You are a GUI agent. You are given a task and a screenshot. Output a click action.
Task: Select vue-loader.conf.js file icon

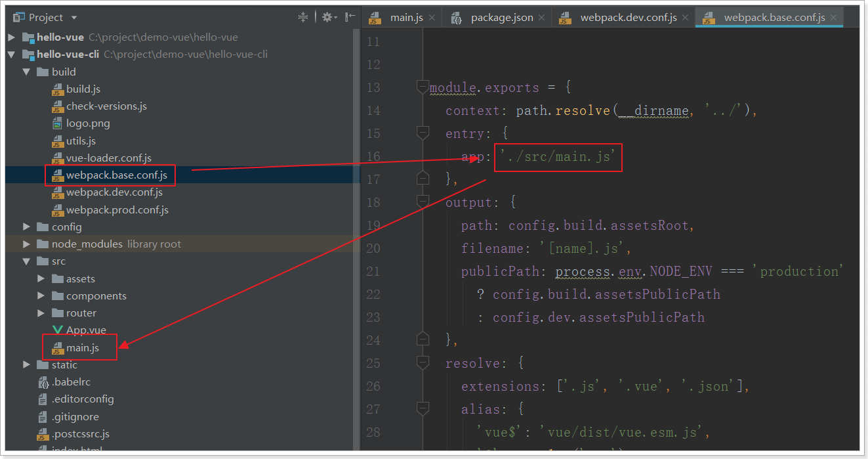click(x=58, y=158)
